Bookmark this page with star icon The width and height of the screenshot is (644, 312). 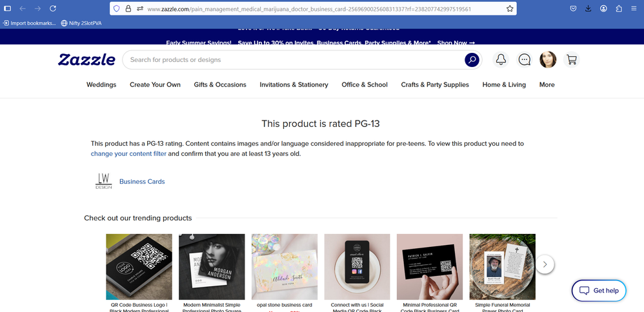pos(510,8)
